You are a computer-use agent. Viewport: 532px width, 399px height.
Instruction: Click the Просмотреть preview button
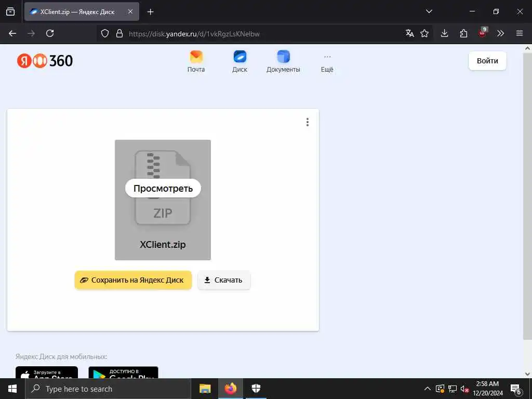pos(163,188)
